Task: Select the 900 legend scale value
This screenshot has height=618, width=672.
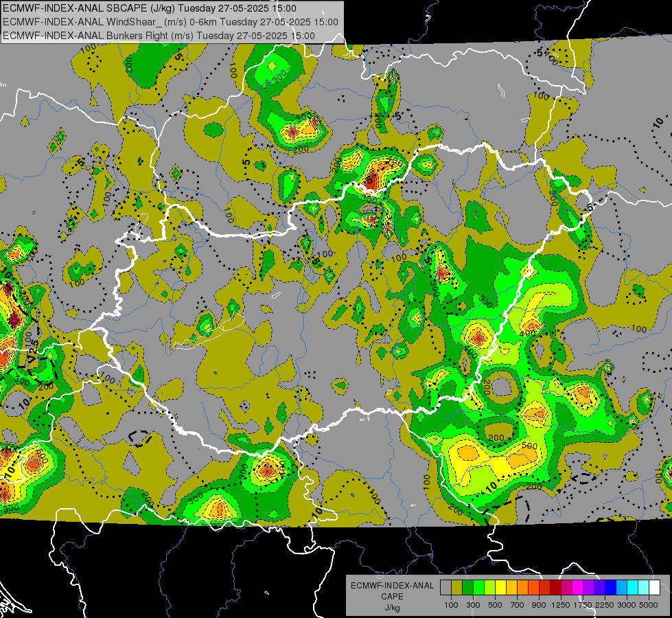Action: pyautogui.click(x=539, y=605)
